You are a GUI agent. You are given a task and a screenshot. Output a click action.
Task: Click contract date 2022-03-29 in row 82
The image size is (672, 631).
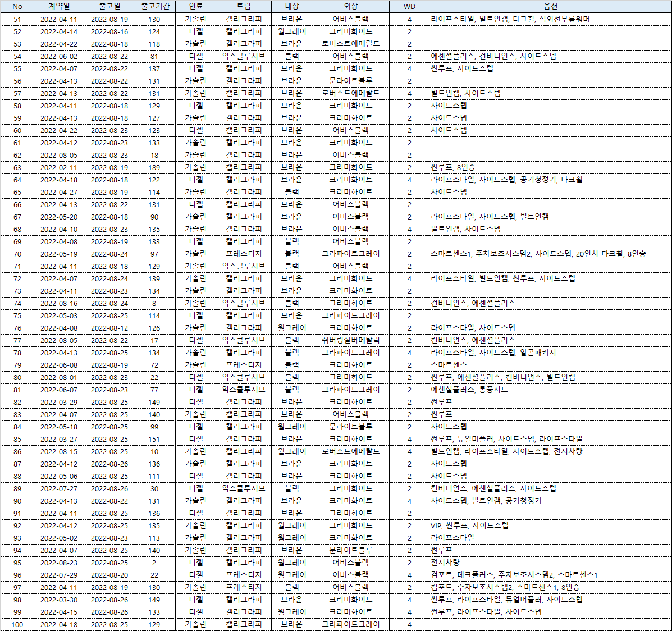coord(59,402)
